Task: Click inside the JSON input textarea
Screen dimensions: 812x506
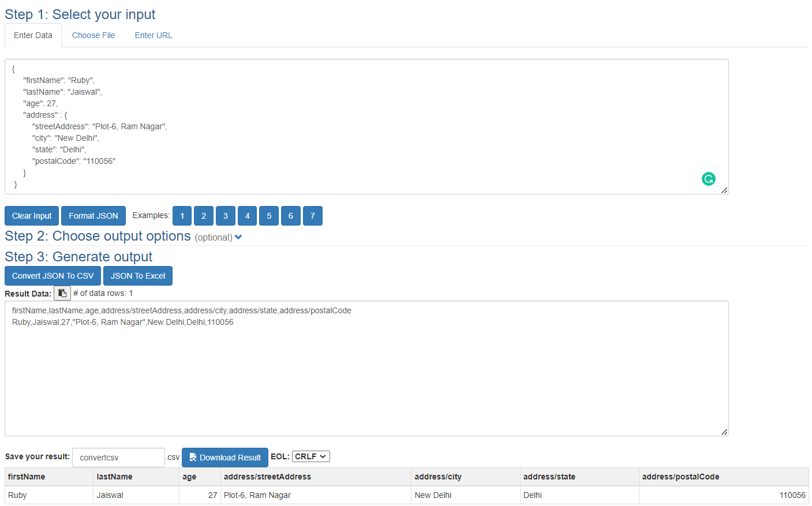Action: point(366,126)
